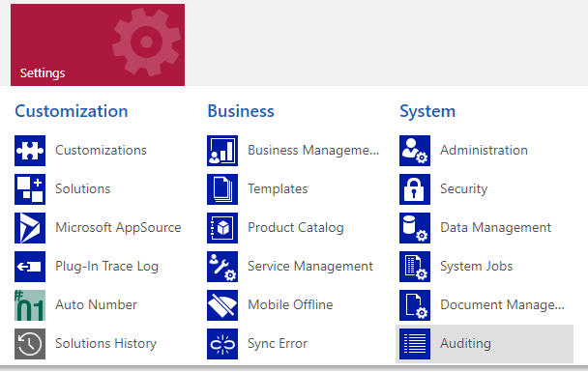Viewport: 588px width, 372px height.
Task: Click the Customizations puzzle piece icon
Action: [30, 151]
